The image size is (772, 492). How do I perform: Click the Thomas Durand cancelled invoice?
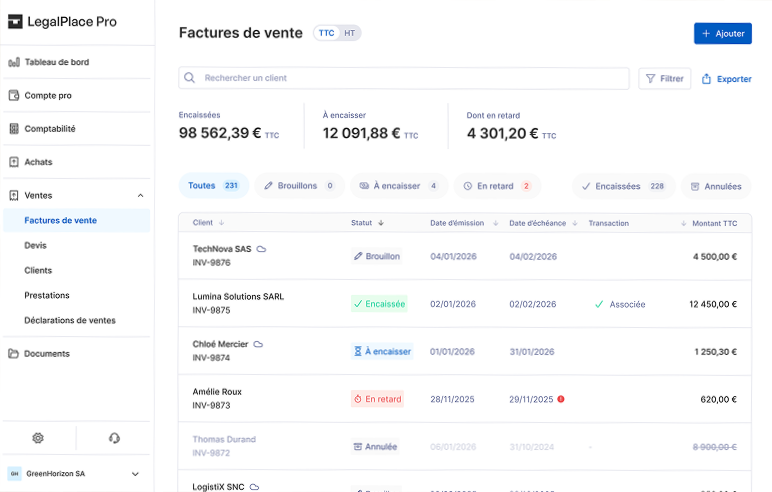point(465,447)
